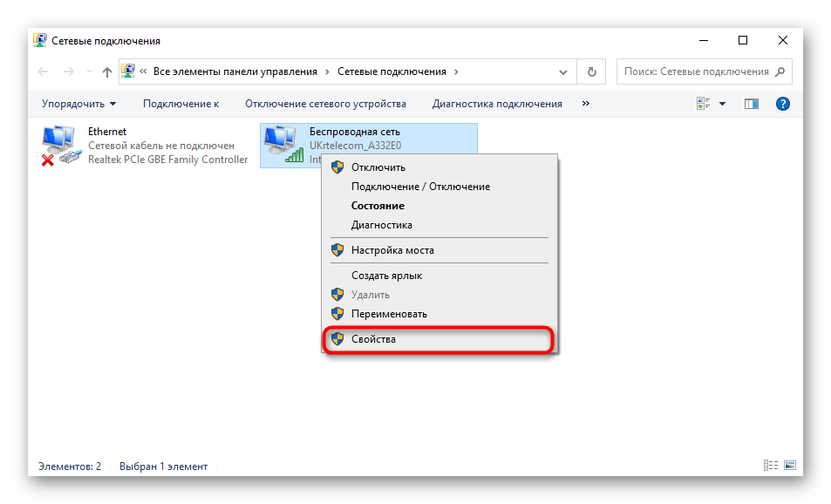This screenshot has height=504, width=831.
Task: Show hidden toolbar commands via chevron
Action: 585,104
